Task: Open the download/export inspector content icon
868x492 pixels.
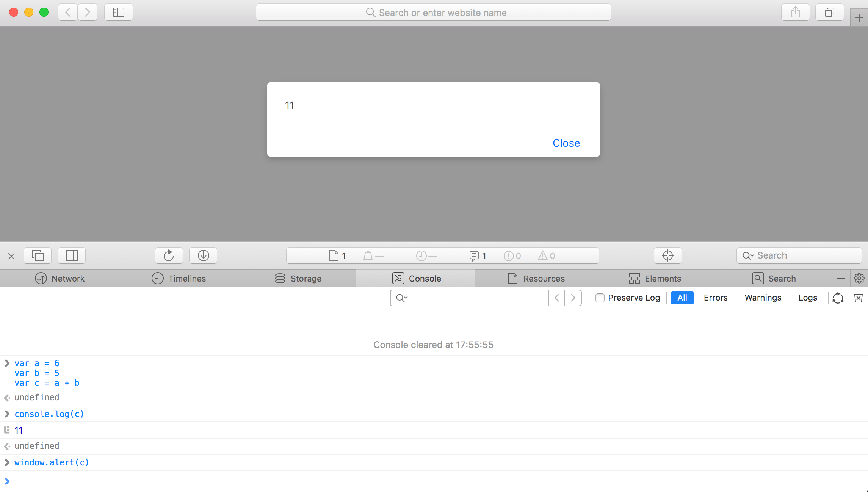Action: 203,255
